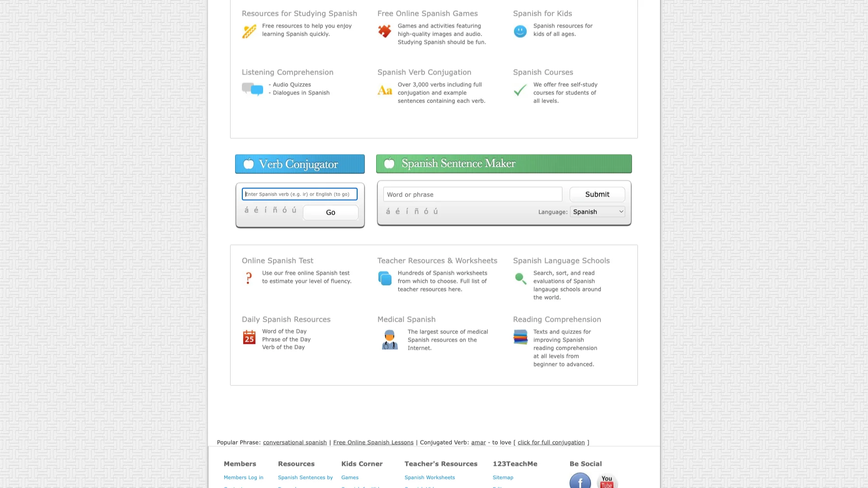
Task: Open the Members Log in footer link
Action: tap(243, 477)
